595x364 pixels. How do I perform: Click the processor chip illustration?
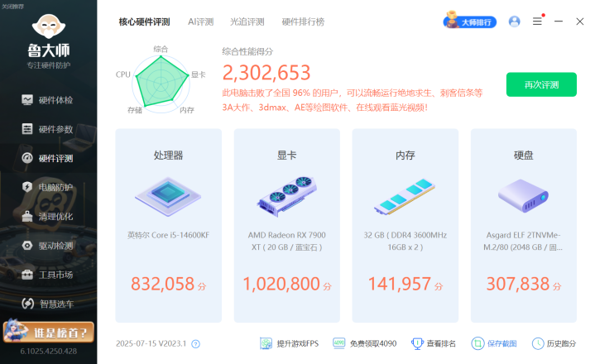pyautogui.click(x=168, y=196)
